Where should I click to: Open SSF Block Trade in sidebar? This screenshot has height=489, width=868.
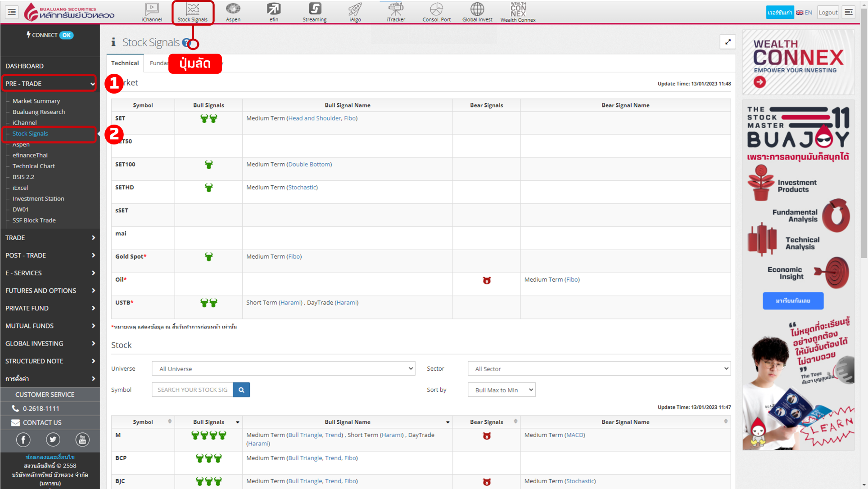coord(34,220)
